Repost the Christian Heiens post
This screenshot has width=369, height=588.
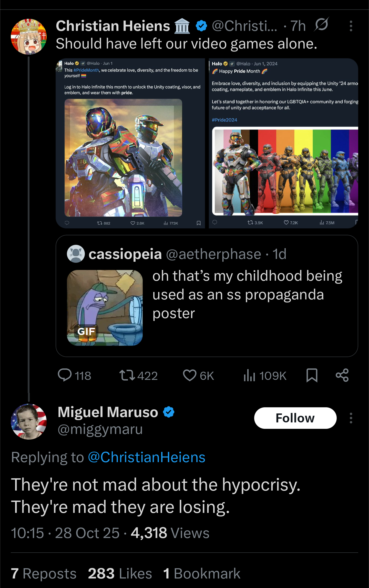pos(127,376)
